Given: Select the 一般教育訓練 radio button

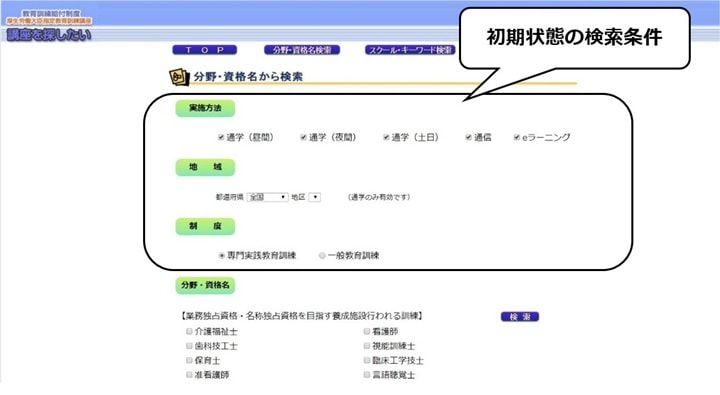Looking at the screenshot, I should click(322, 256).
